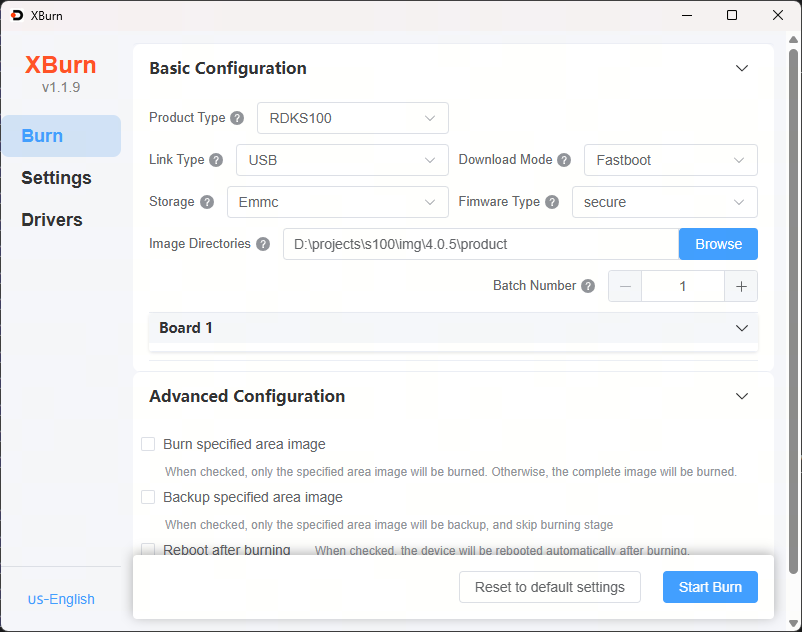Open the Download Mode Fastboot dropdown
802x632 pixels.
coord(670,160)
